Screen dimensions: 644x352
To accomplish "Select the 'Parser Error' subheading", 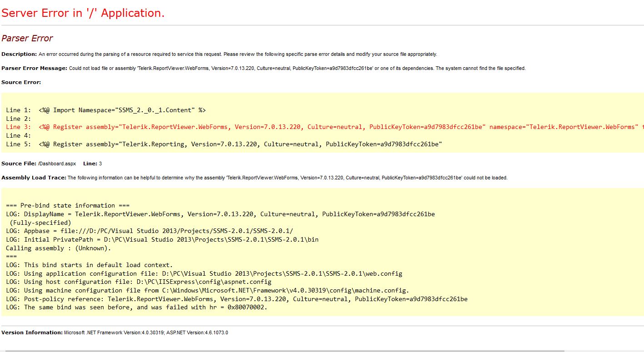I will (27, 38).
